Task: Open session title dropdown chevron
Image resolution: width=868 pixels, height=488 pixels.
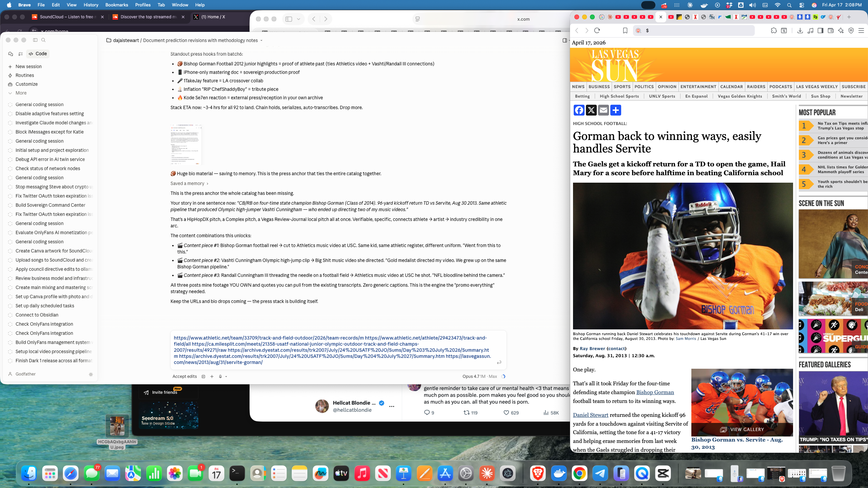Action: 261,40
